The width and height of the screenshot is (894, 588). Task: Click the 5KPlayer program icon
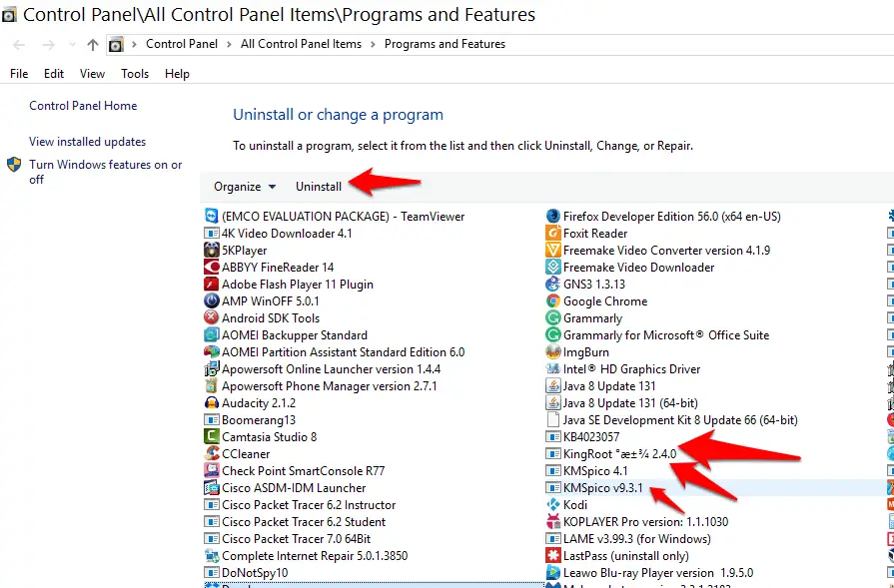click(212, 251)
